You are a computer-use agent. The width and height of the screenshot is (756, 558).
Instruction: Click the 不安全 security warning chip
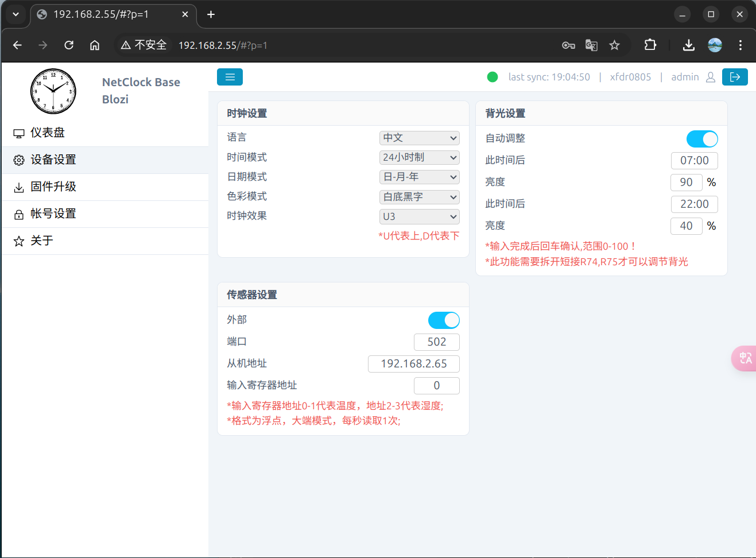[x=144, y=45]
